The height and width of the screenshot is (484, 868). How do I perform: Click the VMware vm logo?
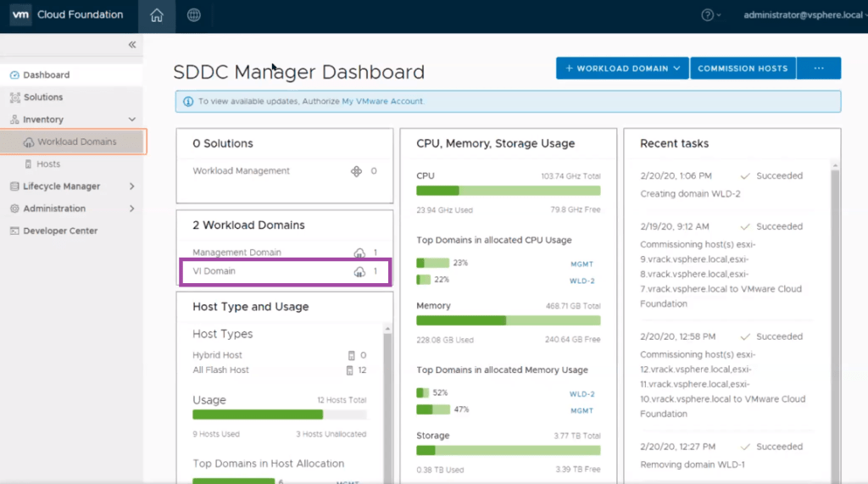(20, 14)
